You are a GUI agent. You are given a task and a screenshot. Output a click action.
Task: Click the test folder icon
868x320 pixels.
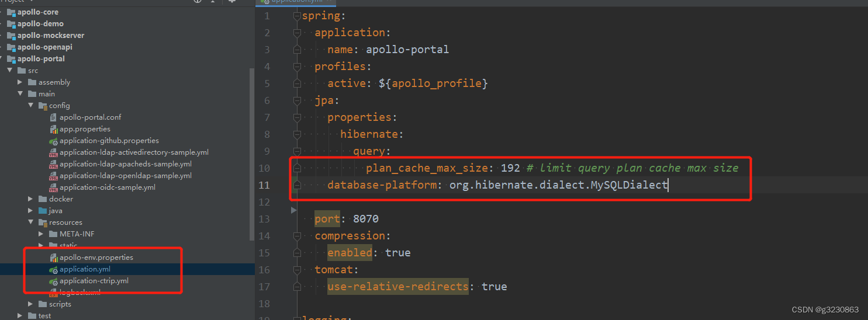coord(32,315)
